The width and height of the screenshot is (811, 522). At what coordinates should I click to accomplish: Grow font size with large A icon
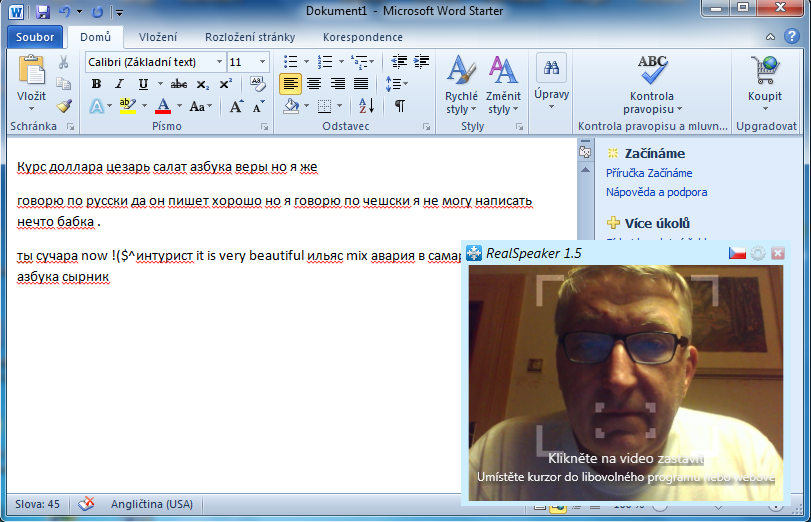click(236, 107)
